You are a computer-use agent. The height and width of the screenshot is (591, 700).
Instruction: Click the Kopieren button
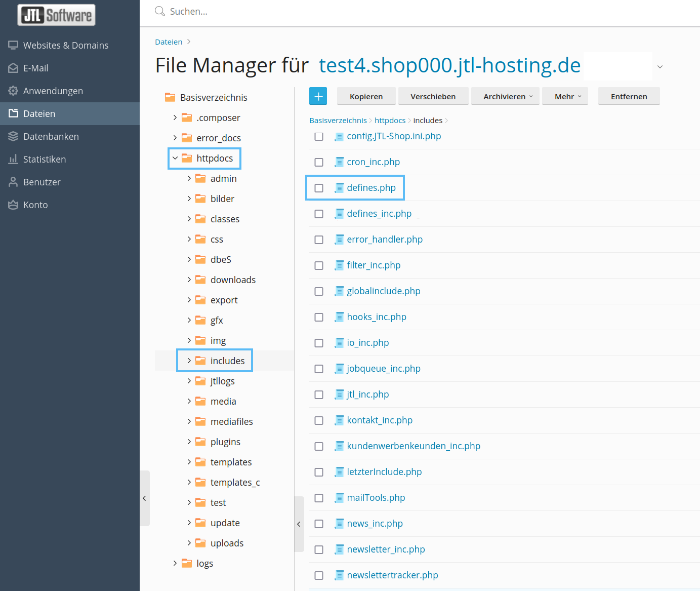coord(366,96)
